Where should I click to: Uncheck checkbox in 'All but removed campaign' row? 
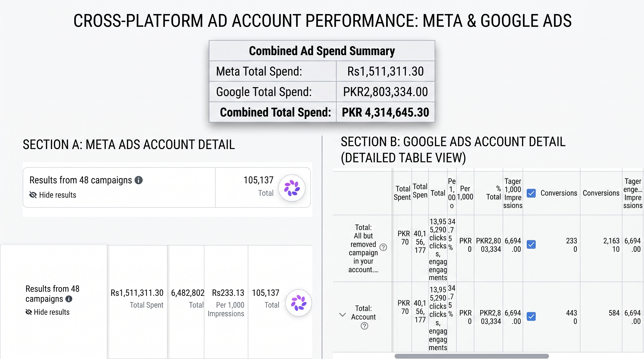(x=531, y=244)
